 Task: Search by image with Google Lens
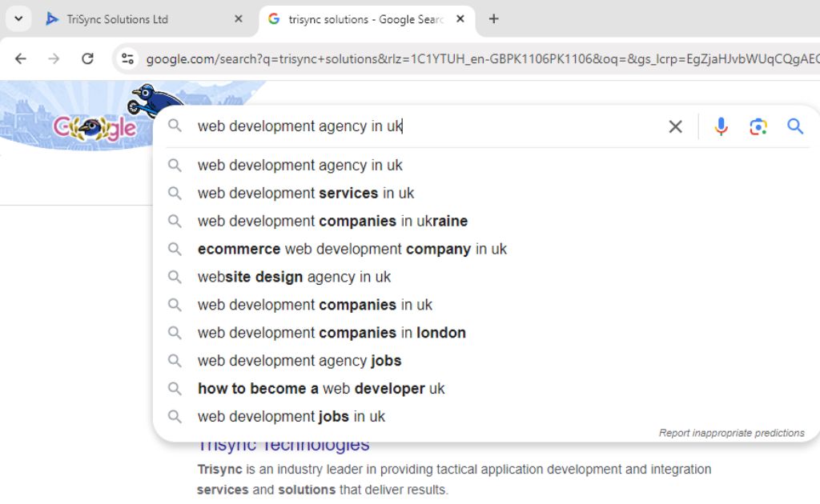point(758,126)
